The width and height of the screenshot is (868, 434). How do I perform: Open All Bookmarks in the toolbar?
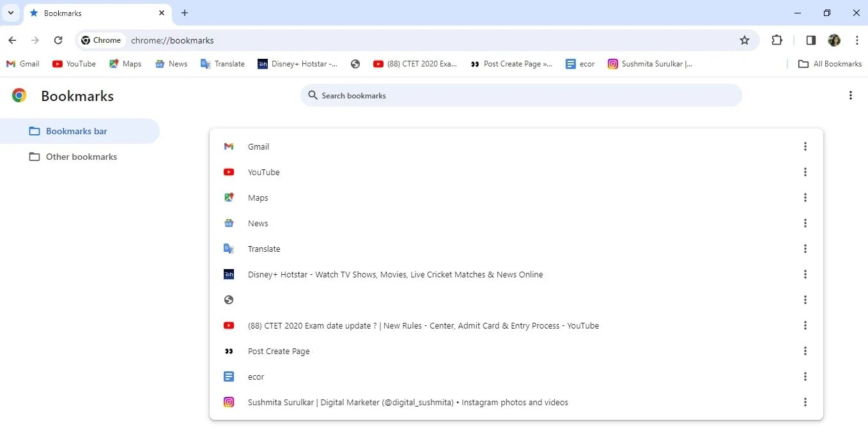(829, 63)
